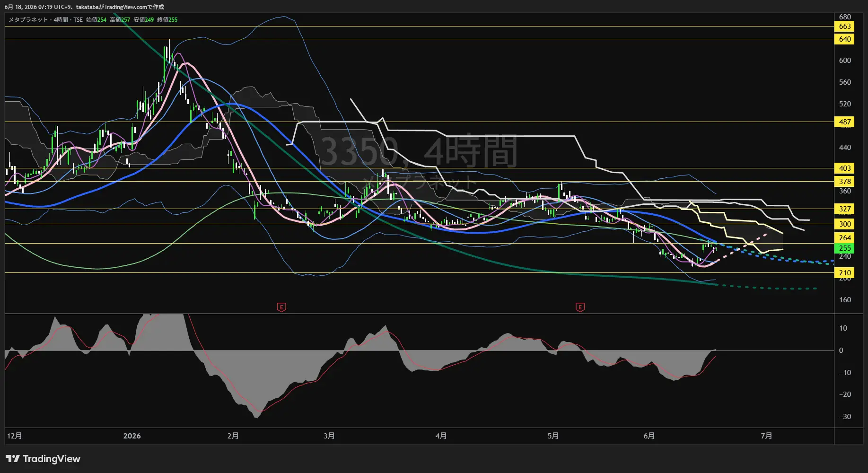Click the TradingView logo at the bottom
868x473 pixels.
pyautogui.click(x=43, y=459)
